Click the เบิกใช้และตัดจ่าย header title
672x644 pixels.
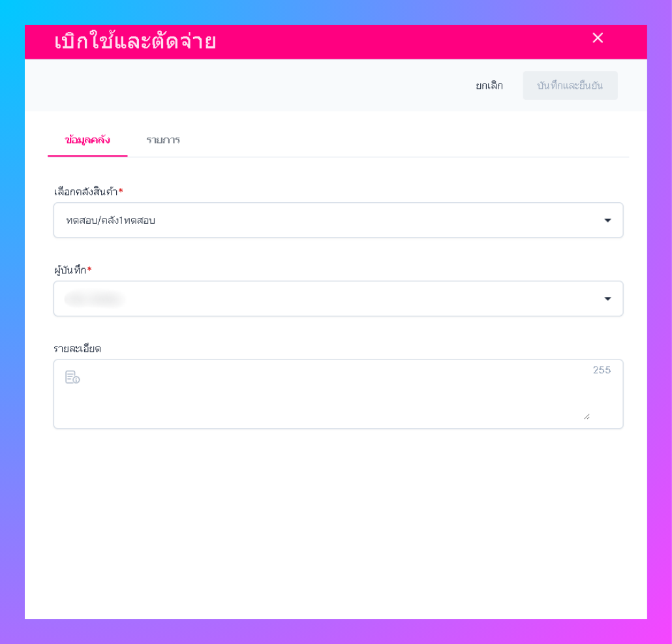click(x=135, y=42)
